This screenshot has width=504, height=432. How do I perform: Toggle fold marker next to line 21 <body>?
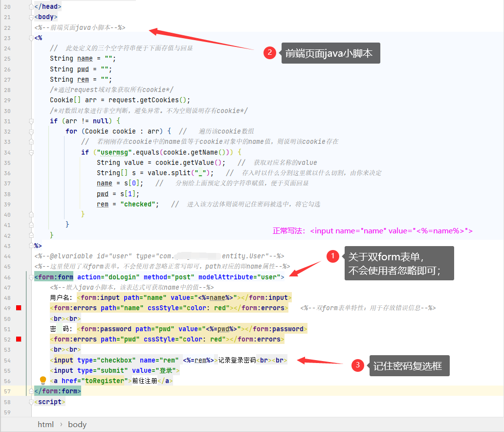(x=31, y=17)
